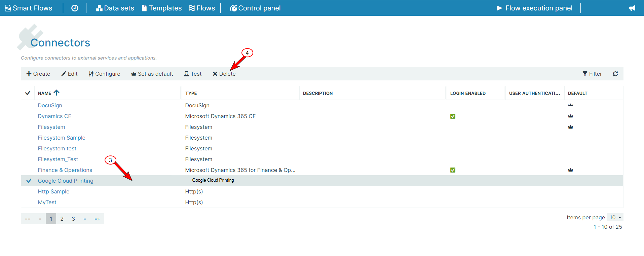The image size is (644, 256).
Task: Open the MyTest connector
Action: [x=47, y=202]
